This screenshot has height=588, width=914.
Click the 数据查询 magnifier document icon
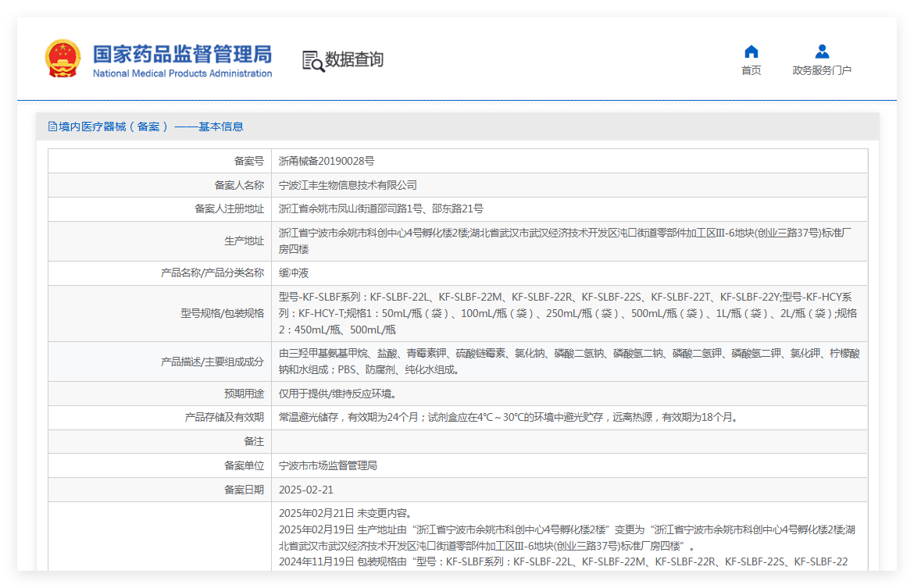(313, 61)
